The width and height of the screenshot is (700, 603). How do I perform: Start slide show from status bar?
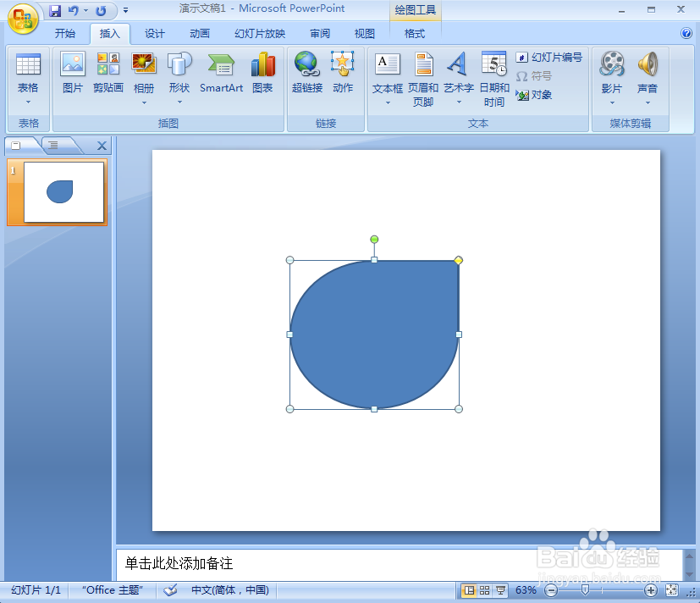tap(500, 590)
